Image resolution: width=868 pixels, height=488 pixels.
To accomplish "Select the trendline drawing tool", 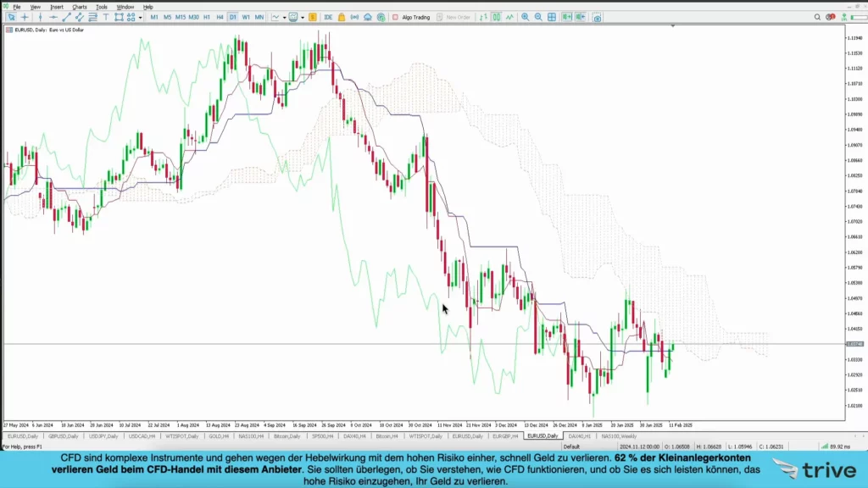I will (x=67, y=17).
